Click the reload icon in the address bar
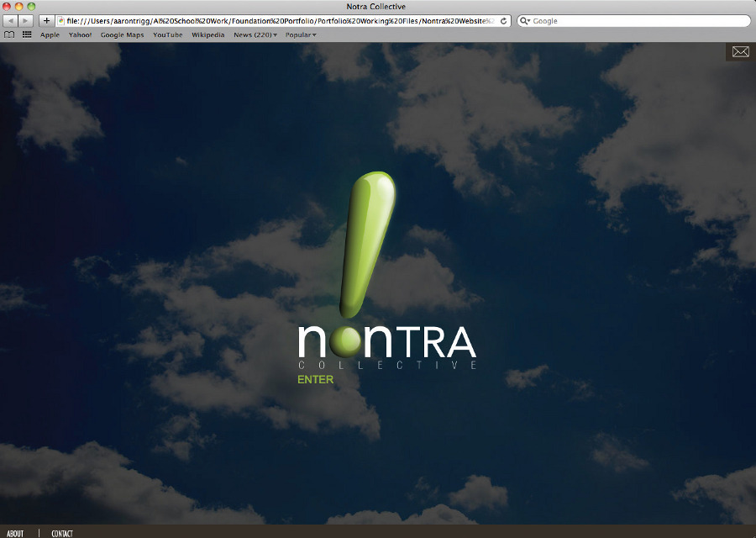This screenshot has width=756, height=538. point(503,20)
